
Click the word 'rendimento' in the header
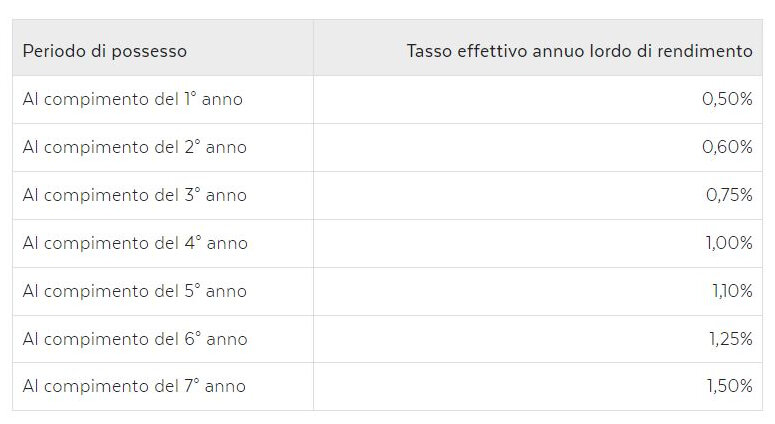click(705, 51)
